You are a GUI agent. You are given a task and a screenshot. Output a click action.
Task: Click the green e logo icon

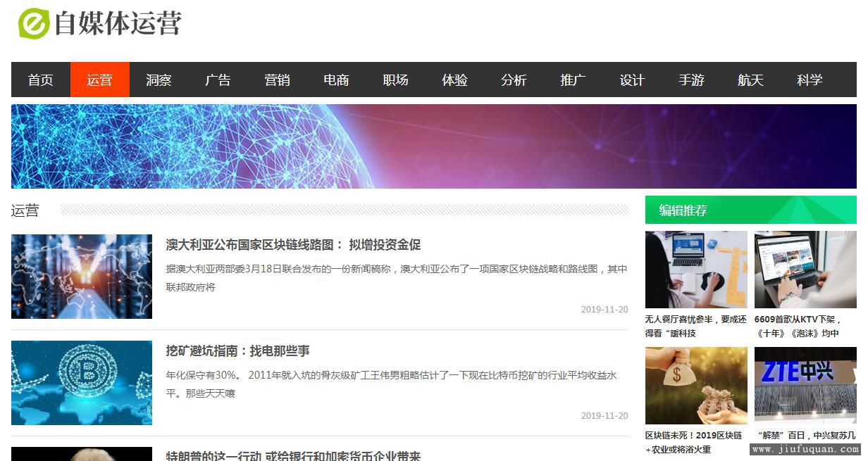tap(34, 23)
